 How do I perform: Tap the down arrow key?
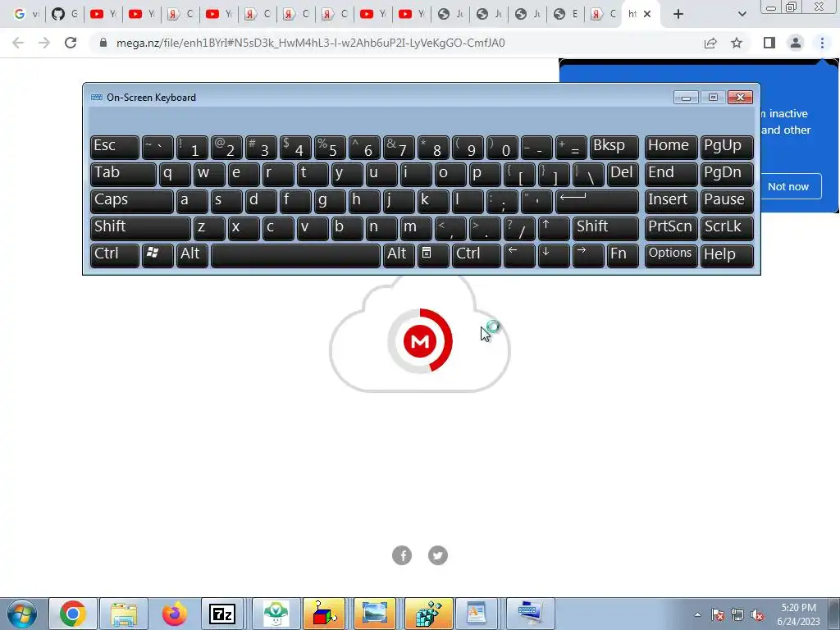point(554,256)
